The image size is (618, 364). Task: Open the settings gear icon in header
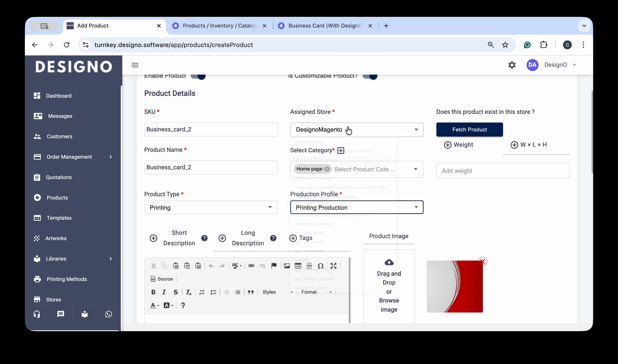tap(512, 65)
